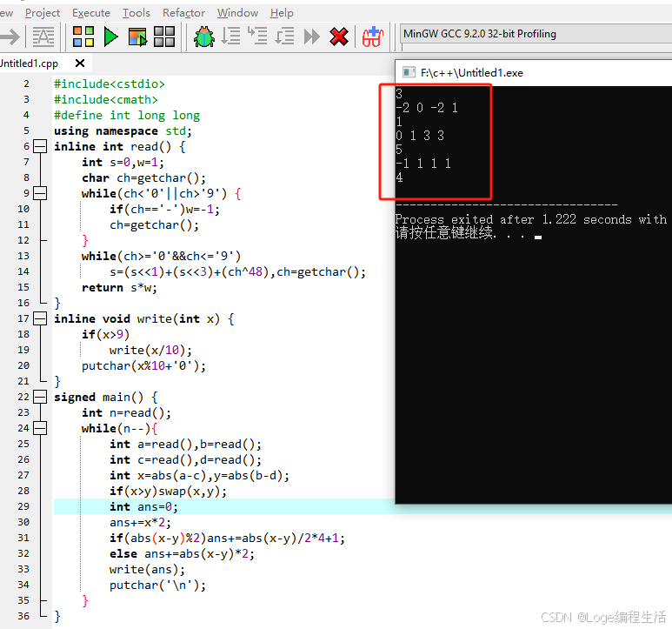
Task: Collapse the read() function fold at line 6
Action: click(x=40, y=147)
